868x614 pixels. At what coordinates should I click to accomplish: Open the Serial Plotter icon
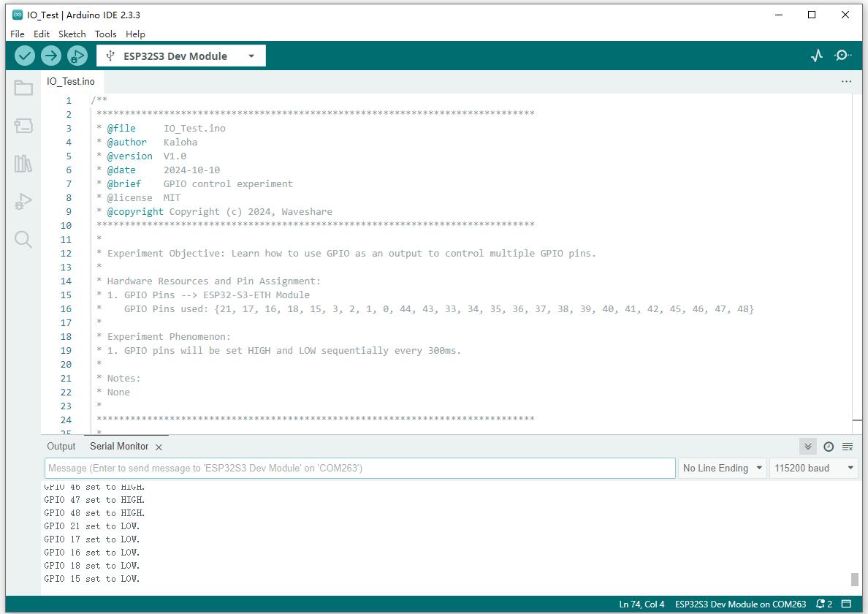coord(817,56)
